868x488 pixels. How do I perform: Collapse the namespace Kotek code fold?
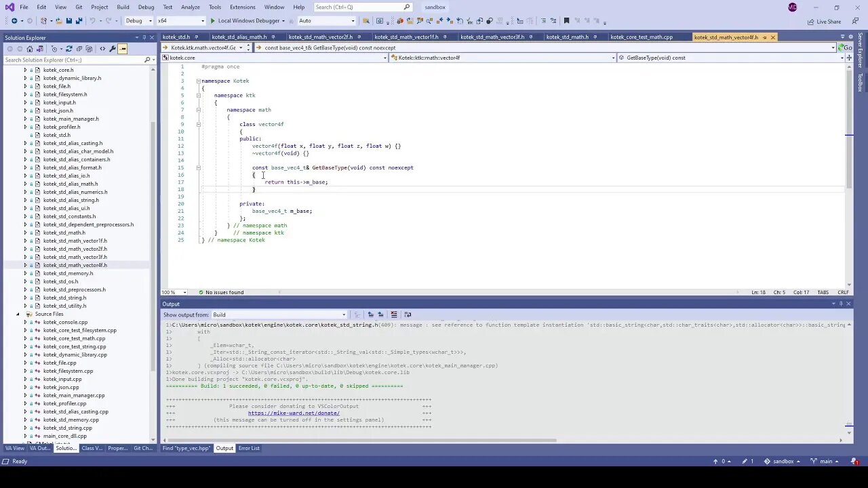tap(199, 81)
